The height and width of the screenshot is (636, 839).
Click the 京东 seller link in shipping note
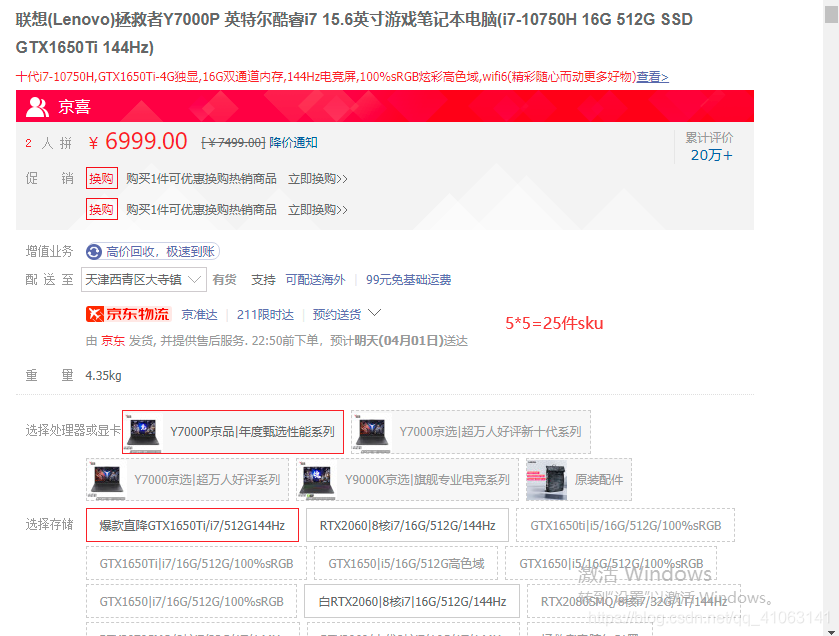click(x=113, y=341)
